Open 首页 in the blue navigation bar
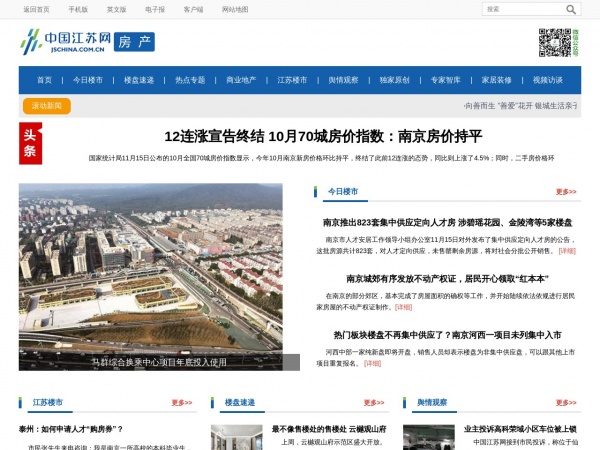 point(44,80)
